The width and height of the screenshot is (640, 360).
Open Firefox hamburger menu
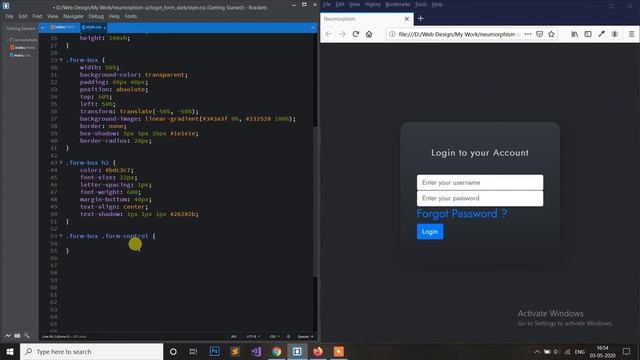tap(631, 34)
